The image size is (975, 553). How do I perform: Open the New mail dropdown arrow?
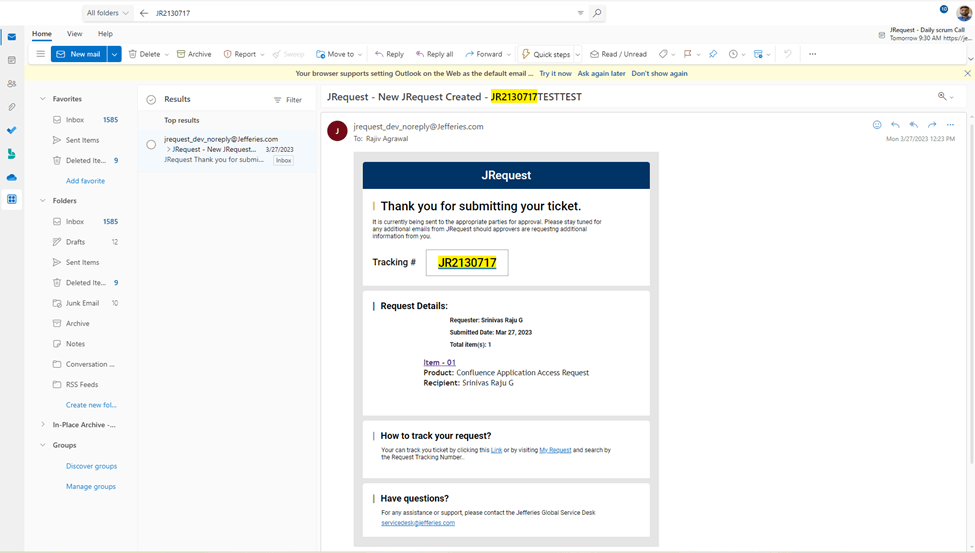click(x=114, y=54)
